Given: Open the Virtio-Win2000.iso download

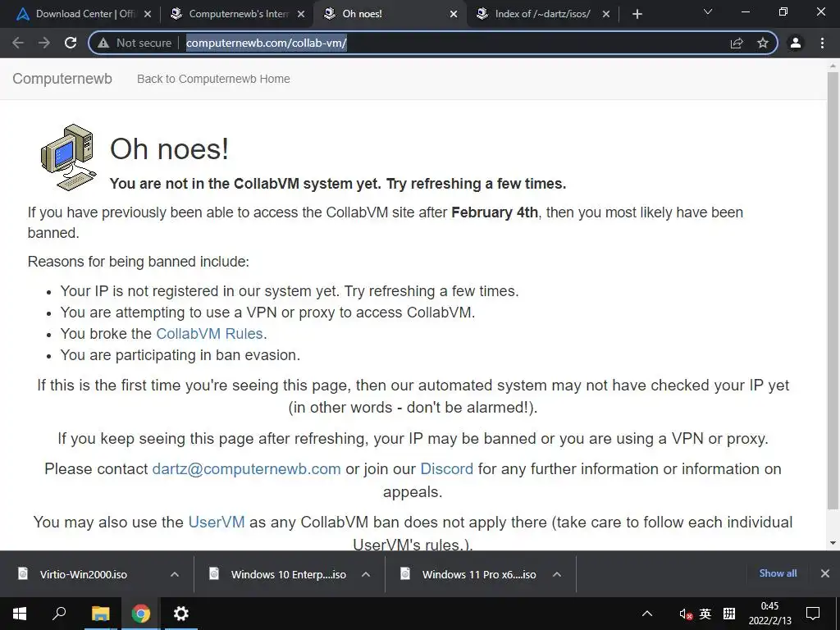Looking at the screenshot, I should [x=83, y=574].
